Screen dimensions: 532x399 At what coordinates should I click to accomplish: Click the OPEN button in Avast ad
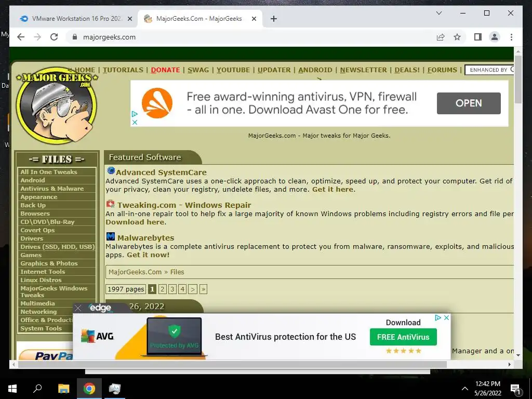pos(469,103)
